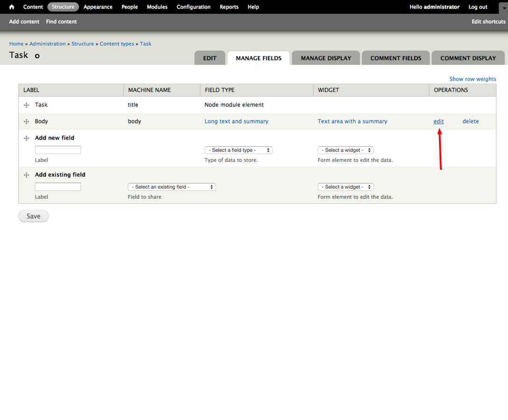The height and width of the screenshot is (420, 508).
Task: Go to Structure breadcrumb
Action: click(x=83, y=44)
